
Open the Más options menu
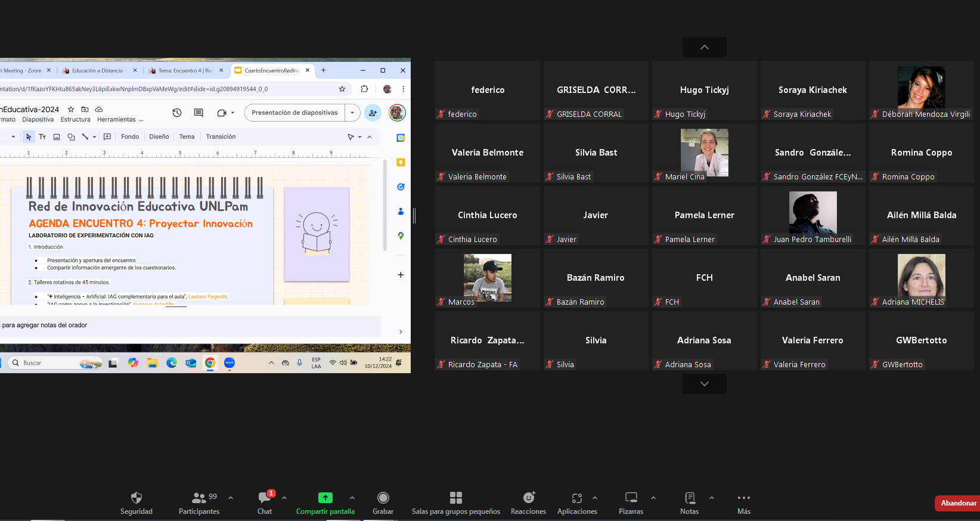click(744, 503)
